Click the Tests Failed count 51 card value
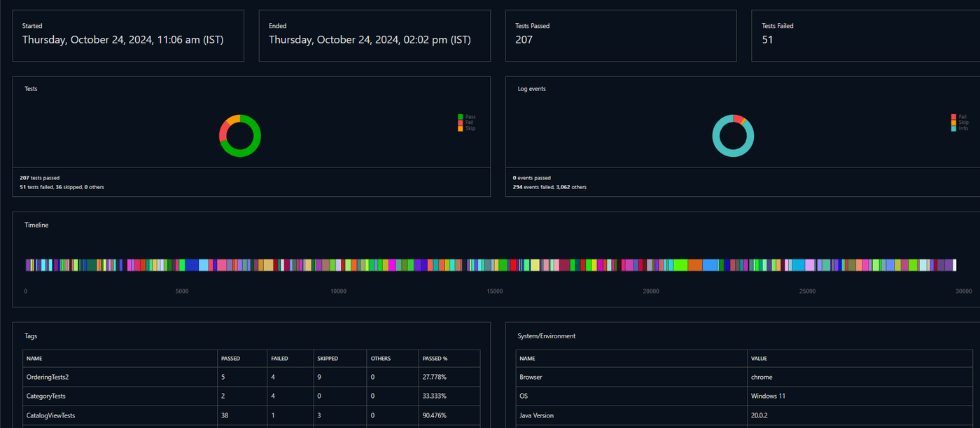 (767, 40)
